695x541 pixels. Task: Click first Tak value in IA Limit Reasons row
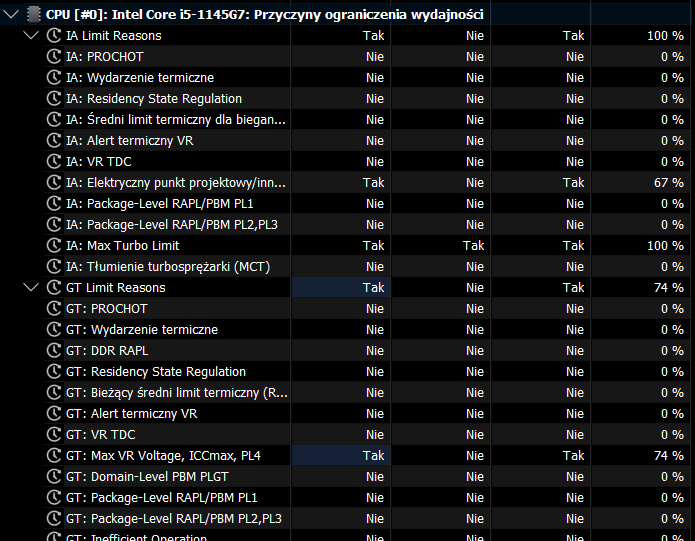tap(374, 35)
